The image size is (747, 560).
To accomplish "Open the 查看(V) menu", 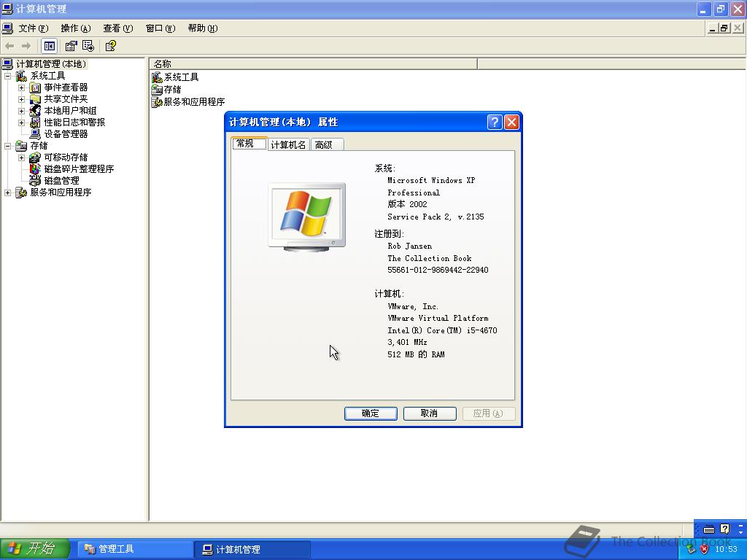I will (x=118, y=28).
